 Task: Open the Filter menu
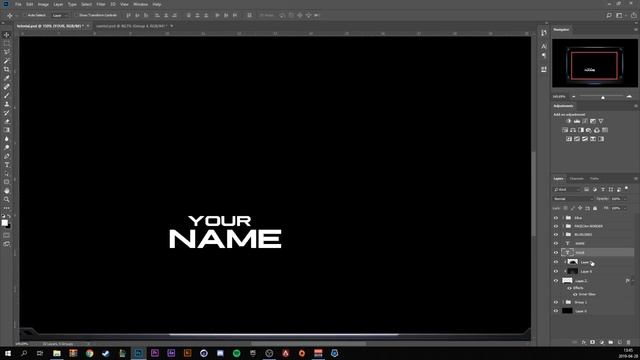point(101,4)
